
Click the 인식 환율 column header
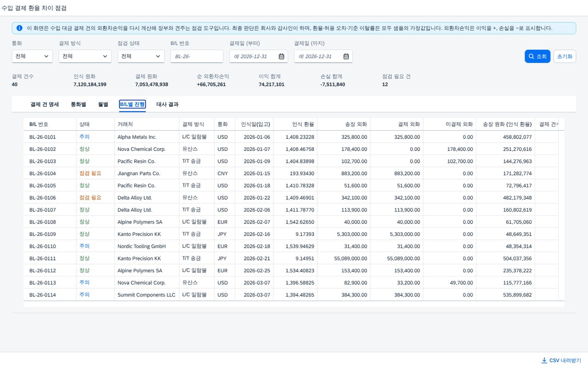[x=295, y=124]
